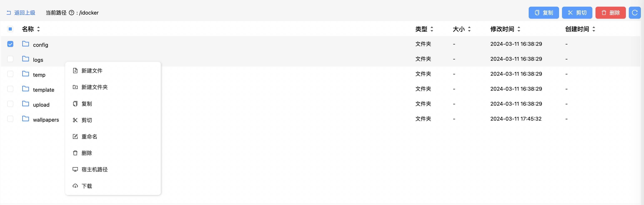Toggle the select-all header checkbox
The image size is (644, 205).
pos(10,29)
